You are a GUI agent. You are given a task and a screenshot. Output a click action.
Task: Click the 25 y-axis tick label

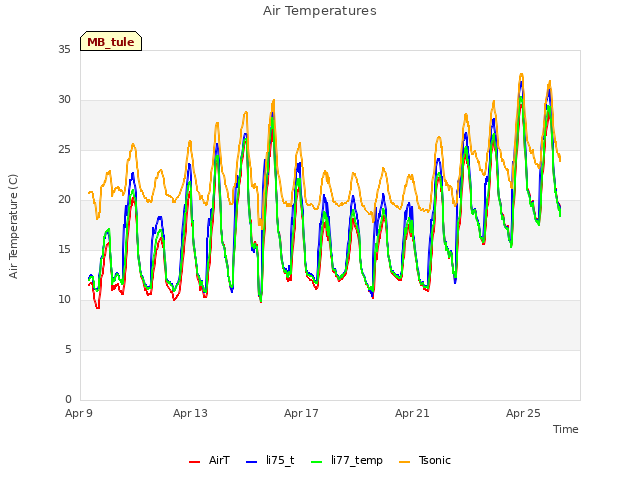64,149
